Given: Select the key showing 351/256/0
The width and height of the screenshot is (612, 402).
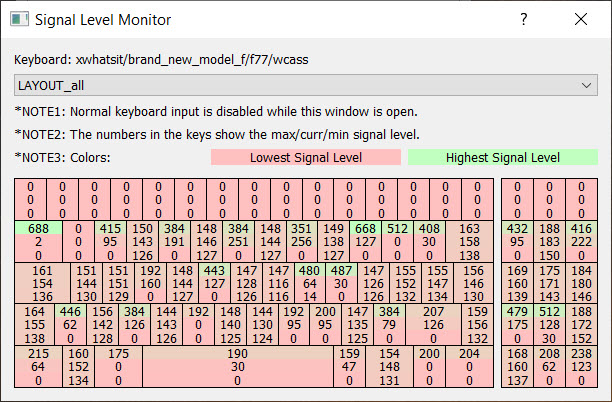Looking at the screenshot, I should 303,241.
